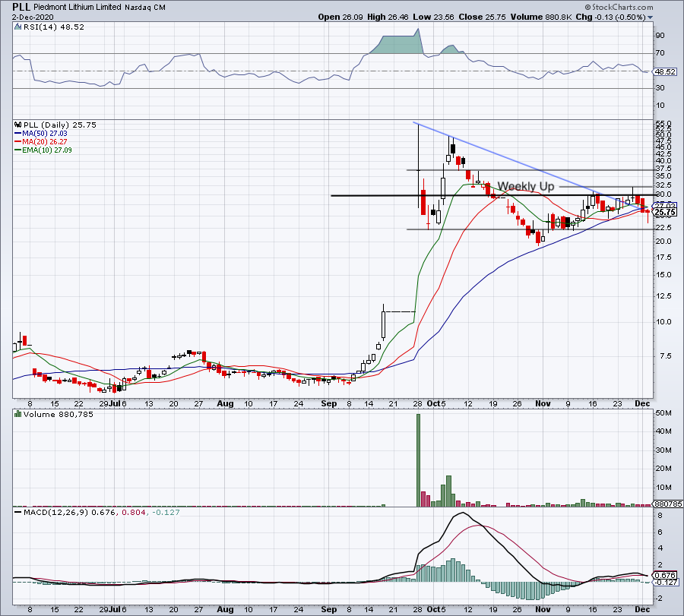
Task: Click the RSI(14) indicator icon
Action: (18, 27)
